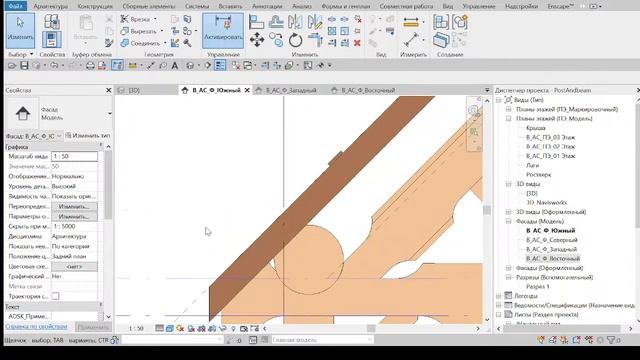
Task: Open the Справка по свойствам link
Action: point(36,327)
